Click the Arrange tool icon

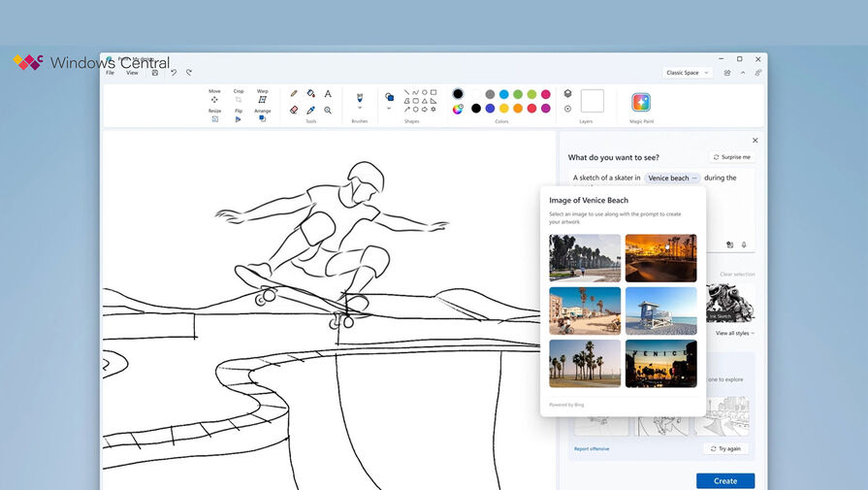click(263, 119)
